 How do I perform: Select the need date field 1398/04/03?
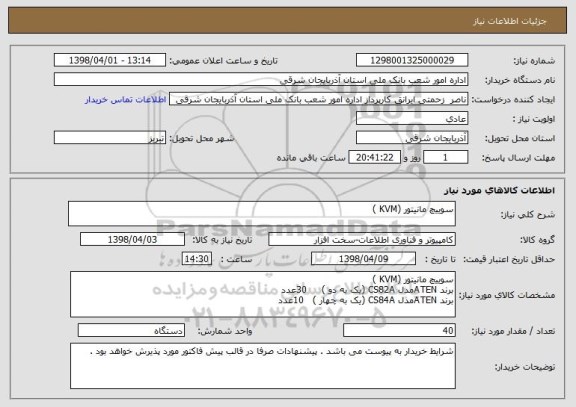pos(132,239)
